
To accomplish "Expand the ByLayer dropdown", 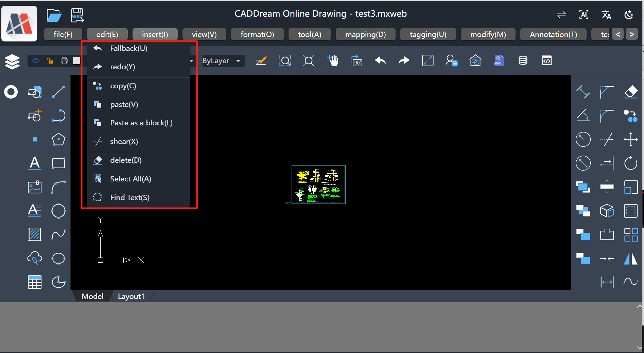I will point(223,61).
